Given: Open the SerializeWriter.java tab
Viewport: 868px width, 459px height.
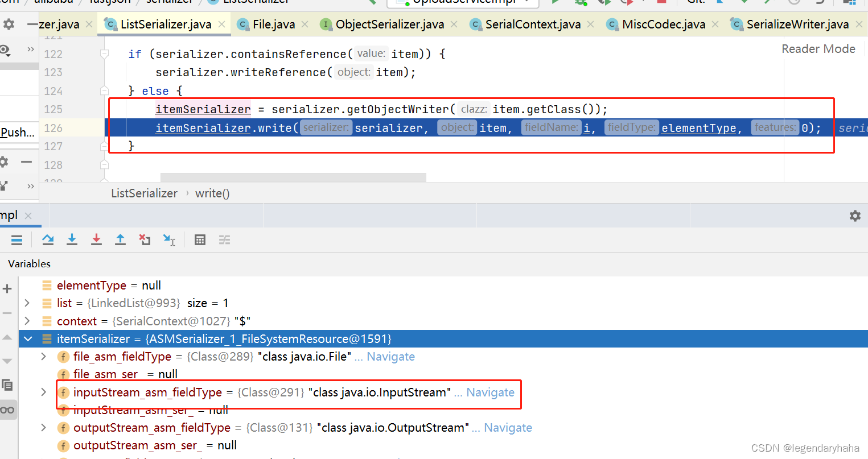Looking at the screenshot, I should 797,24.
